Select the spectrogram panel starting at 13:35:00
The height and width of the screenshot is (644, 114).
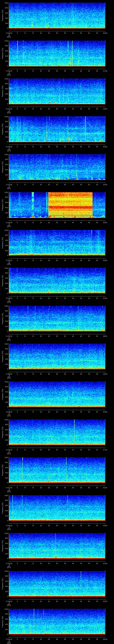point(57,243)
